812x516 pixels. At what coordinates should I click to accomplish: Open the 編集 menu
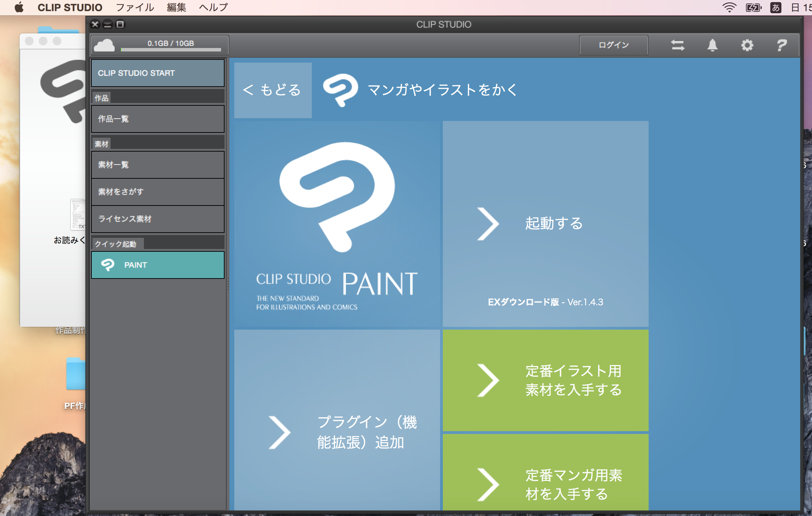click(176, 7)
